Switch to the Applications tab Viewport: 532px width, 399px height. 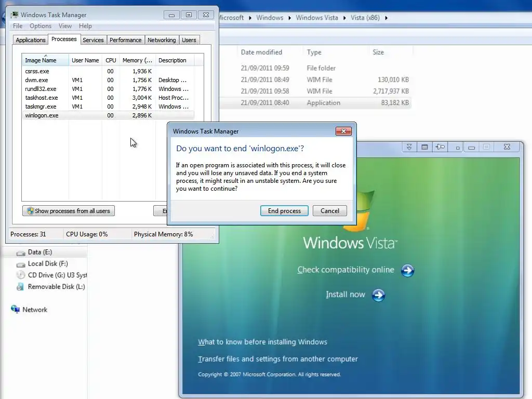(31, 40)
